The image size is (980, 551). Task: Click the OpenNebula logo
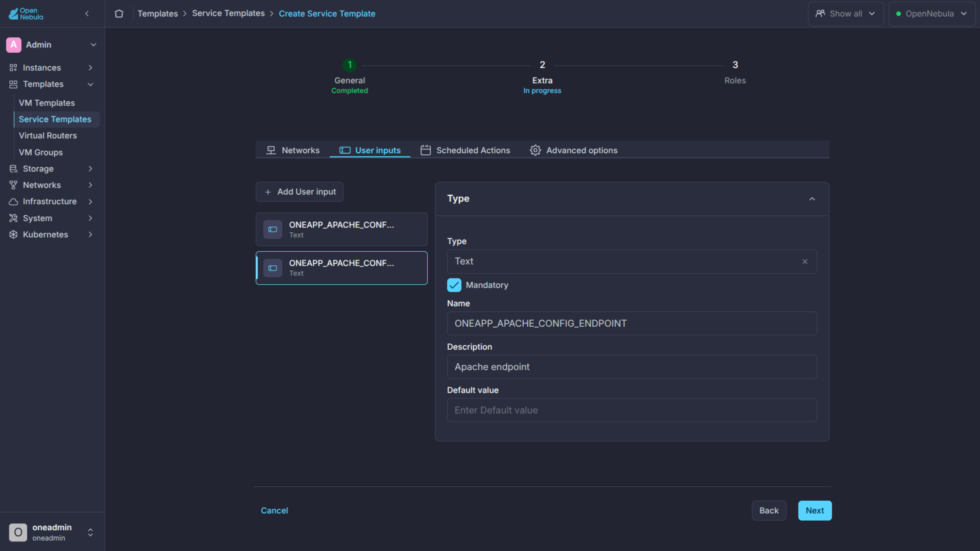[26, 14]
